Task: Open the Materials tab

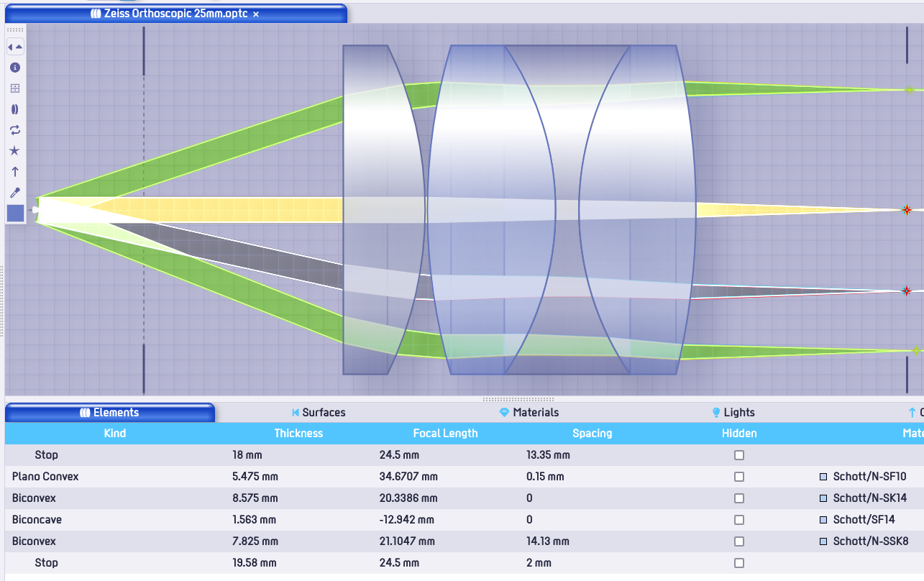Action: pos(529,413)
